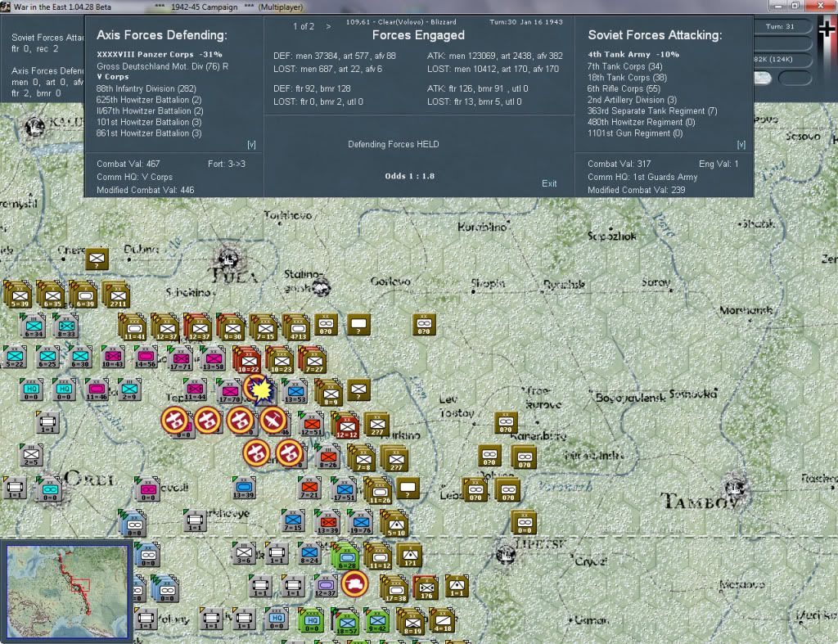Select Soviet unit stack labeled 6=35
The width and height of the screenshot is (838, 644).
(52, 295)
